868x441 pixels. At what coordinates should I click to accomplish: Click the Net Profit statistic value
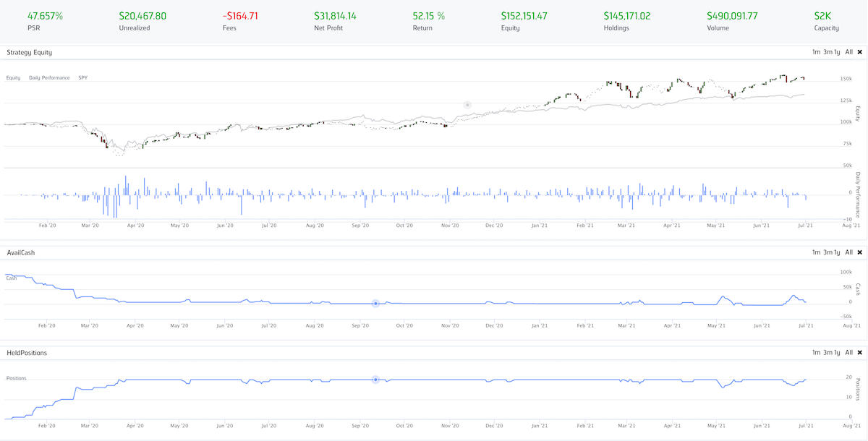click(335, 15)
